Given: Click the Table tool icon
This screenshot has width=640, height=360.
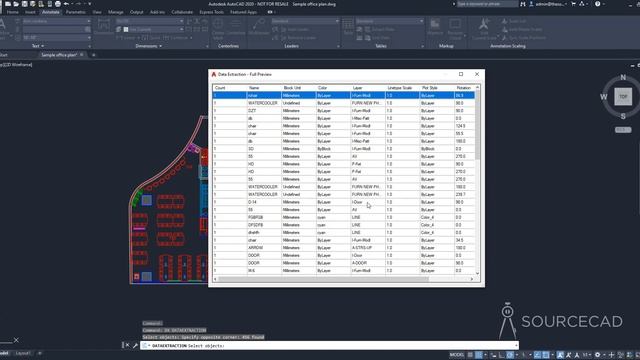Looking at the screenshot, I should click(348, 24).
